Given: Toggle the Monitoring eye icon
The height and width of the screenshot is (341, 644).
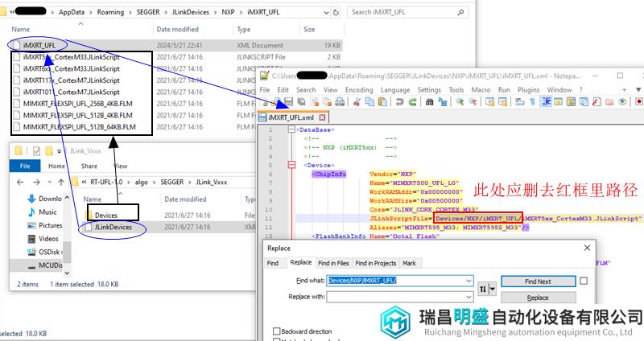Looking at the screenshot, I should [622, 101].
